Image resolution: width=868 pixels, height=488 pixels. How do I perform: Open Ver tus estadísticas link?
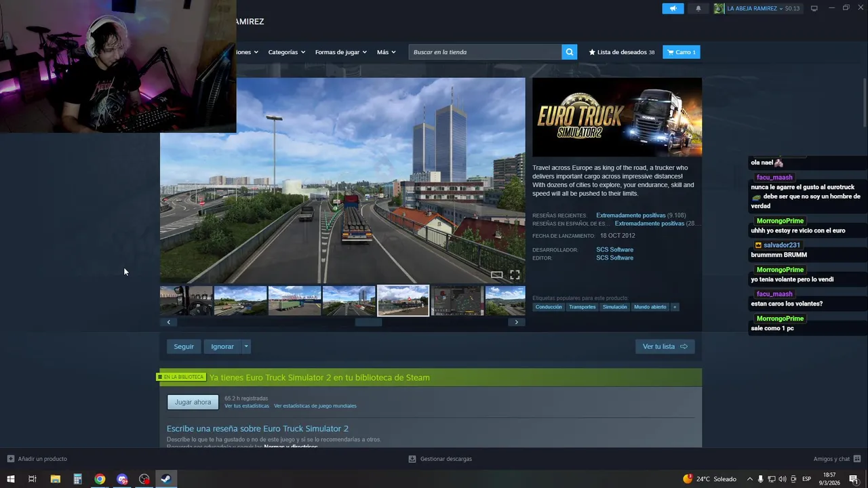point(247,406)
